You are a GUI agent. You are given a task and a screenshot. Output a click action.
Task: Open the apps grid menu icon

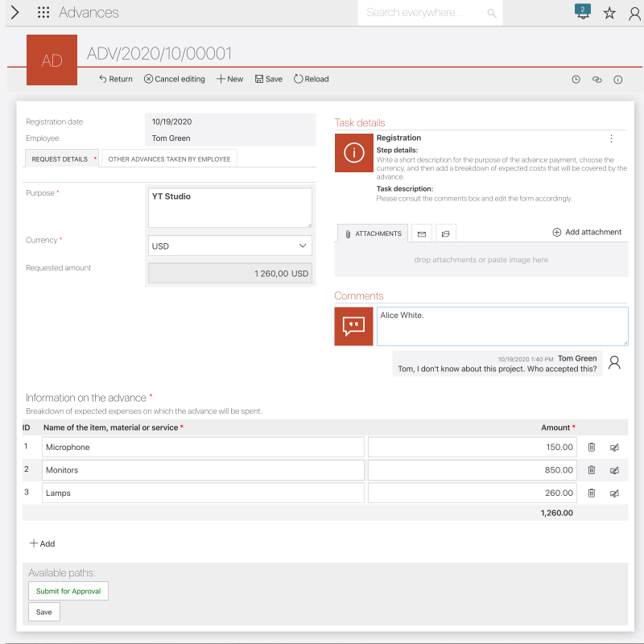43,13
